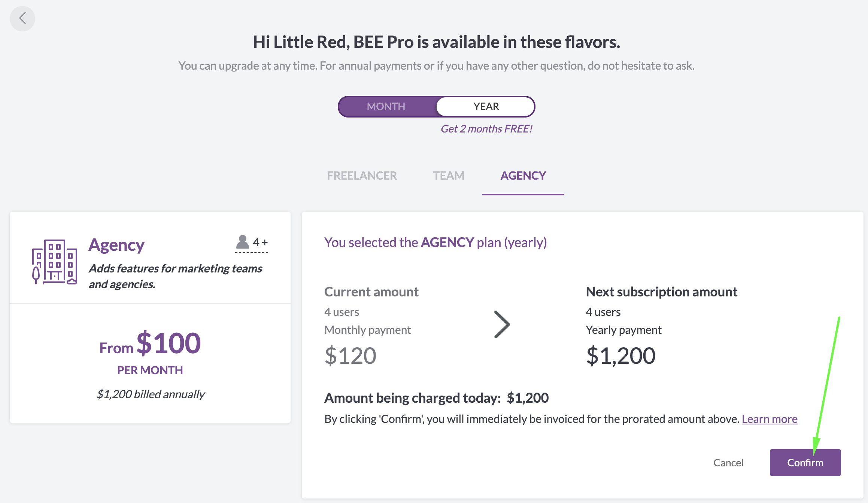Click the user silhouette icon beside 4 +

(x=243, y=242)
